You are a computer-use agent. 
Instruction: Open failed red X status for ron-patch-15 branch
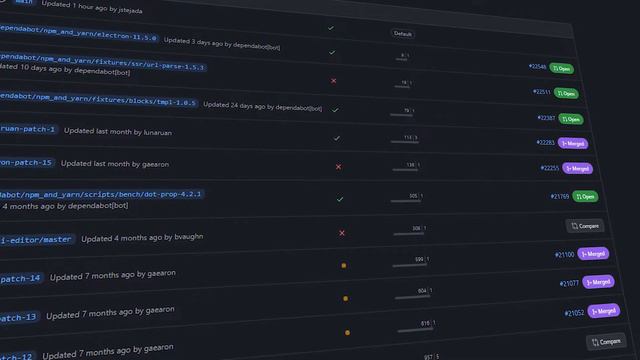(338, 167)
